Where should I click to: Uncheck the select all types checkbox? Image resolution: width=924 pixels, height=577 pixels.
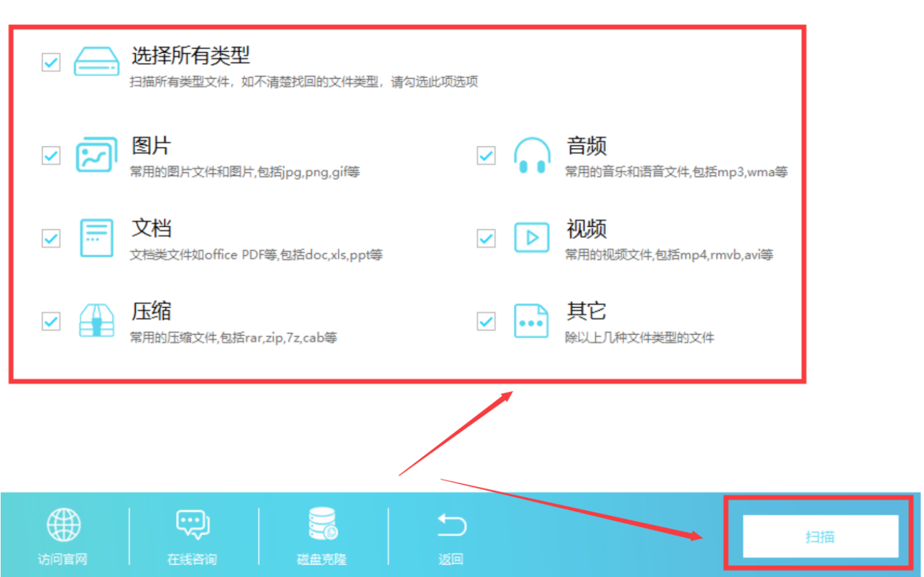click(x=51, y=62)
